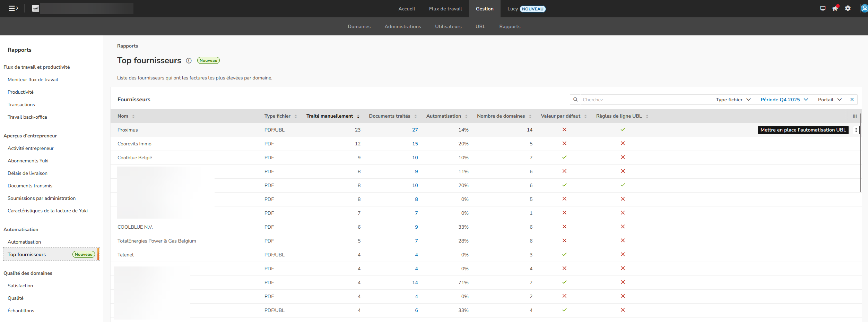The image size is (868, 322).
Task: Go to the Accueil tab
Action: tap(407, 9)
